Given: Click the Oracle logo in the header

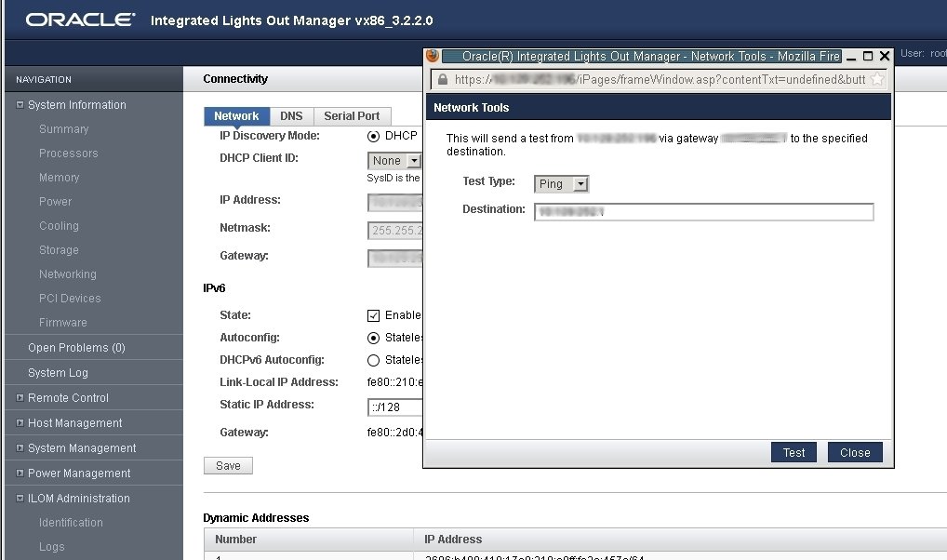Looking at the screenshot, I should point(79,19).
